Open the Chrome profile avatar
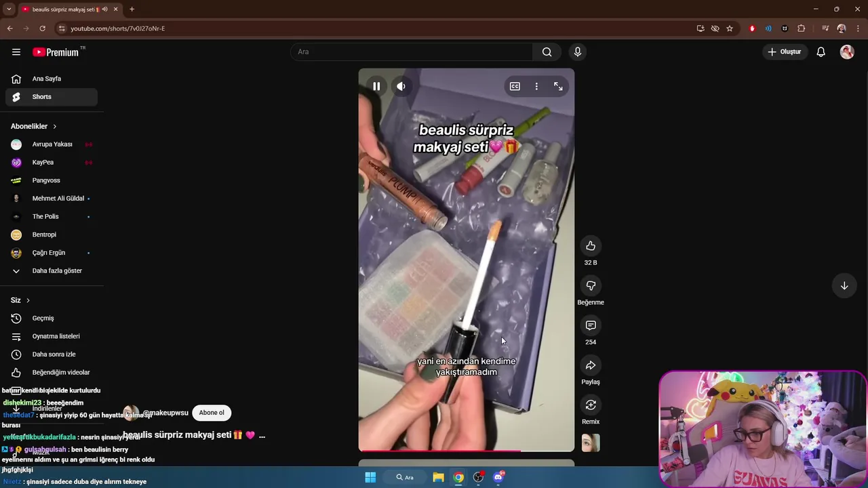868x488 pixels. point(842,28)
